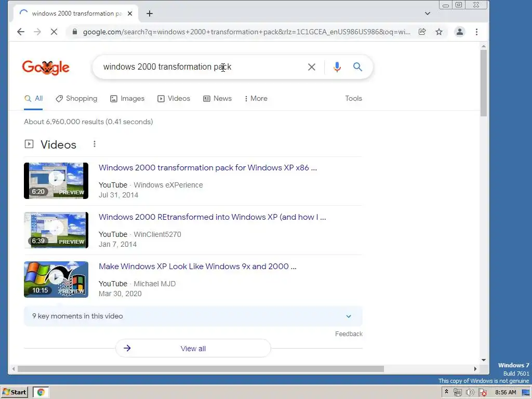View site info via the lock icon
Image resolution: width=532 pixels, height=399 pixels.
pyautogui.click(x=75, y=32)
